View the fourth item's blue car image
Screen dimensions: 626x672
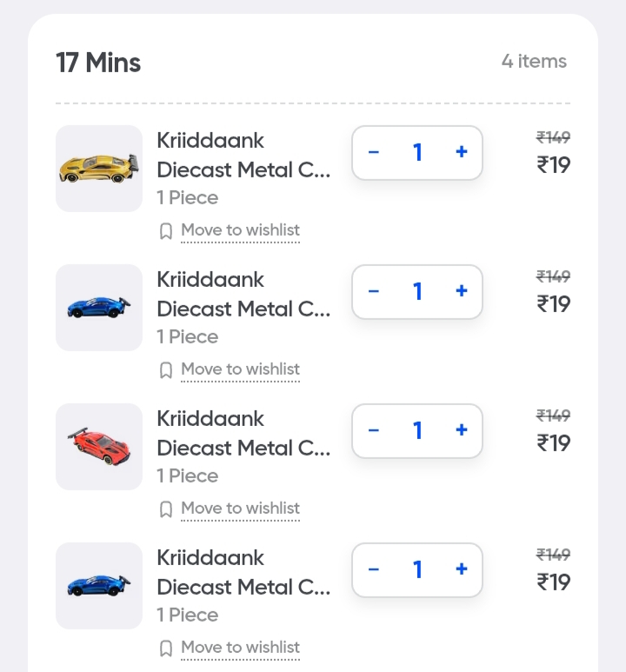[99, 585]
